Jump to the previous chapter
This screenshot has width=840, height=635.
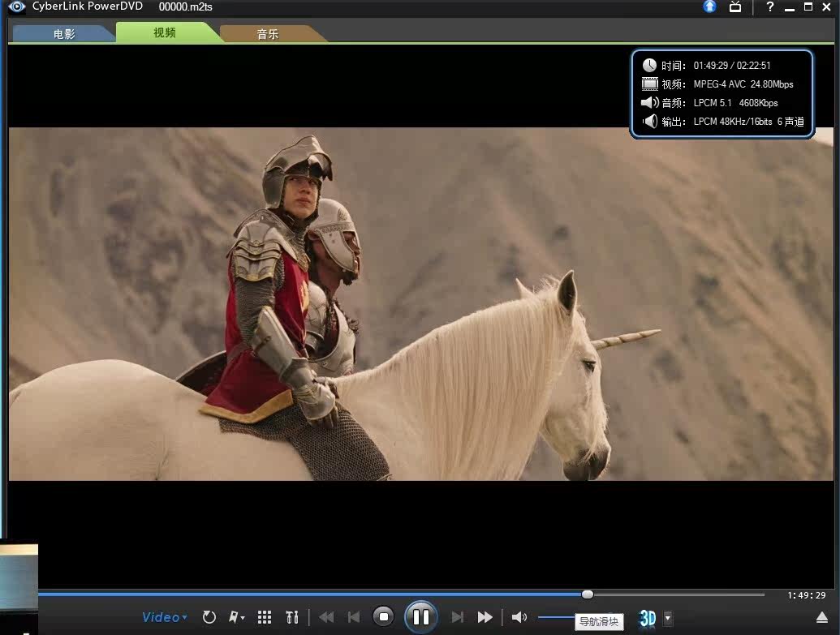click(x=354, y=617)
